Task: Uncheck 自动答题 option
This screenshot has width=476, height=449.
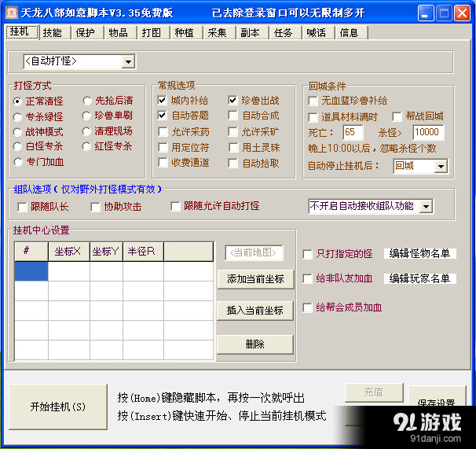Action: tap(163, 116)
